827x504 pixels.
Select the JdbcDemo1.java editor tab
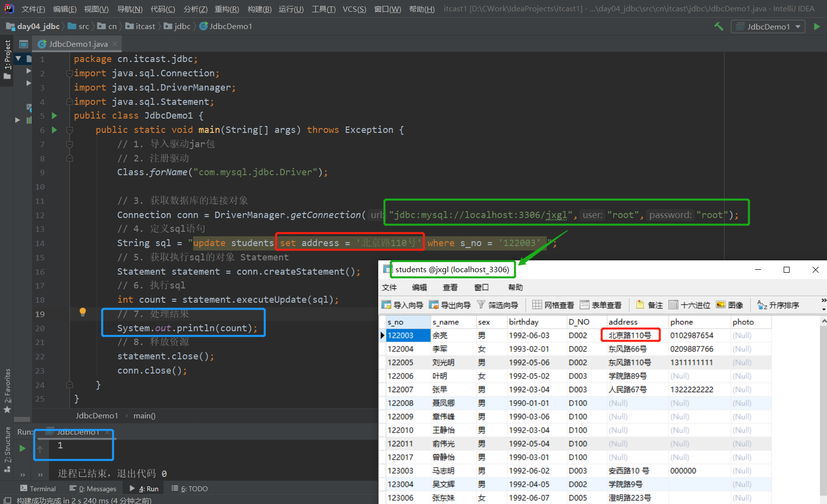point(78,44)
